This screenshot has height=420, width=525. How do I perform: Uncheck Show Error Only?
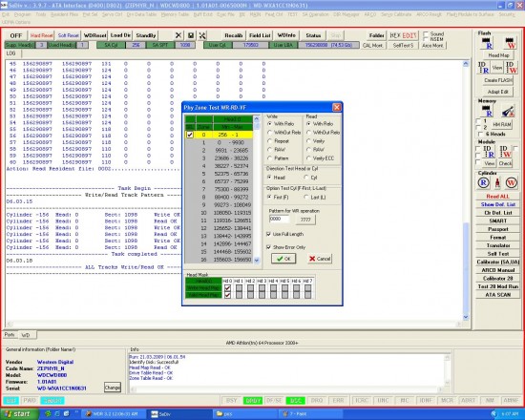coord(268,247)
